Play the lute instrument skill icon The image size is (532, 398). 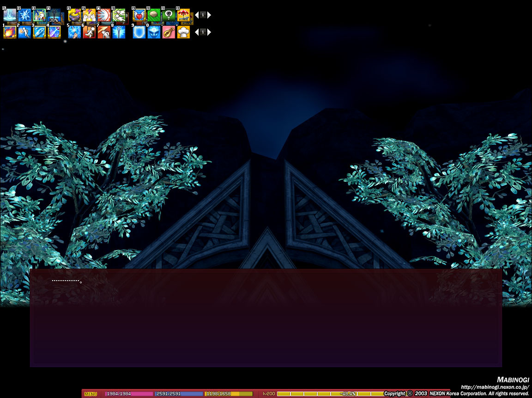169,32
